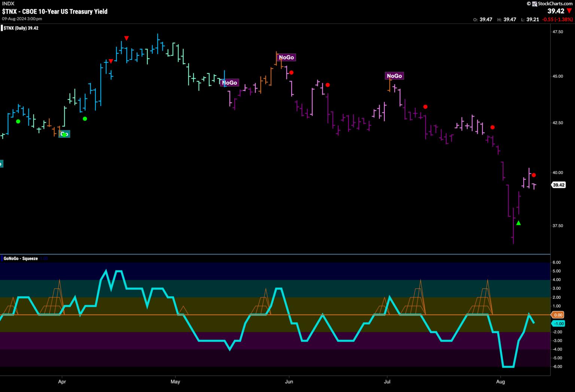The height and width of the screenshot is (392, 575).
Task: Click the NoGo label at early July
Action: [x=395, y=76]
